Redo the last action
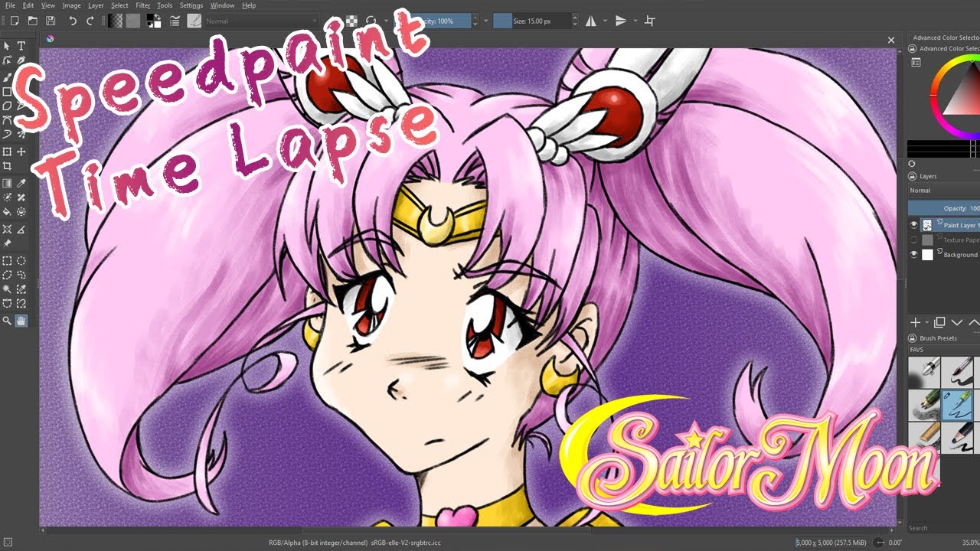 (x=90, y=21)
